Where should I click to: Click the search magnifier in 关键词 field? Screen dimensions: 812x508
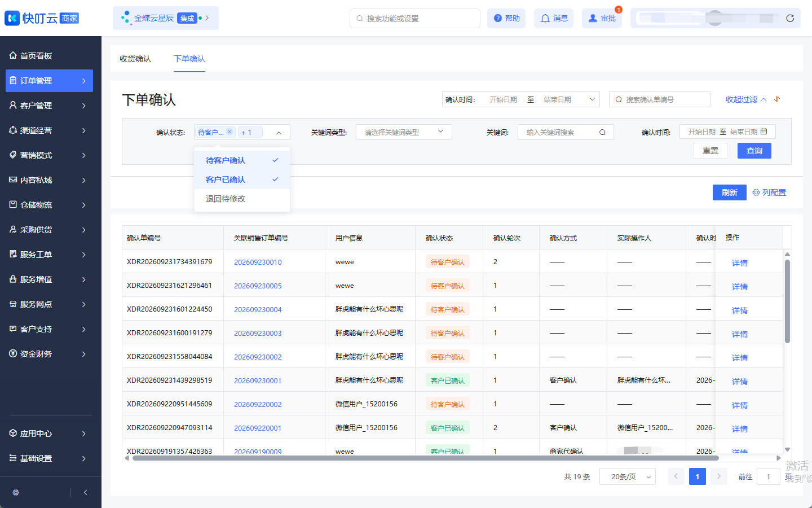pyautogui.click(x=602, y=132)
